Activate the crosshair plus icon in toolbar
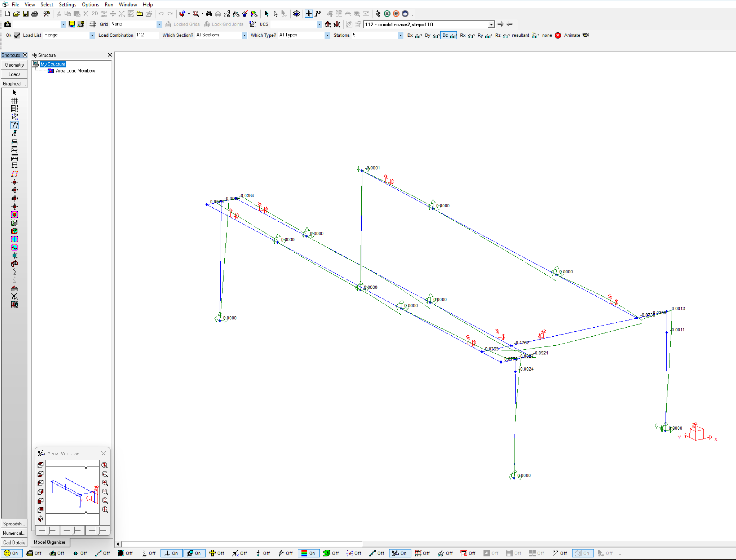Screen dimensions: 736x560 [x=309, y=14]
